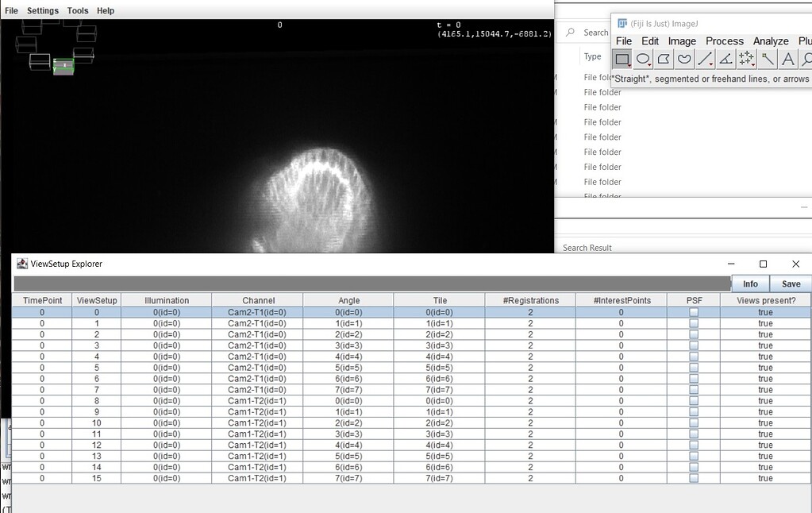812x513 pixels.
Task: Open the Oval tool variant dropdown arrow
Action: [649, 64]
